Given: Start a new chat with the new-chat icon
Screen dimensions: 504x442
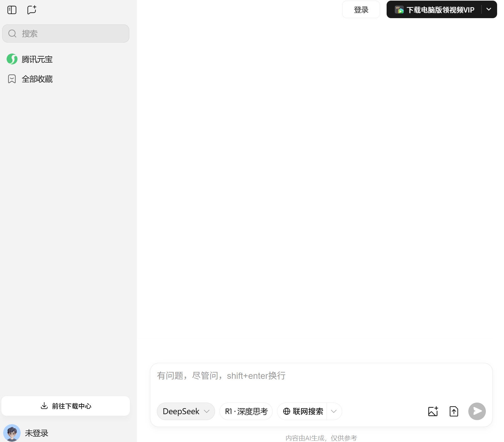Looking at the screenshot, I should coord(32,10).
